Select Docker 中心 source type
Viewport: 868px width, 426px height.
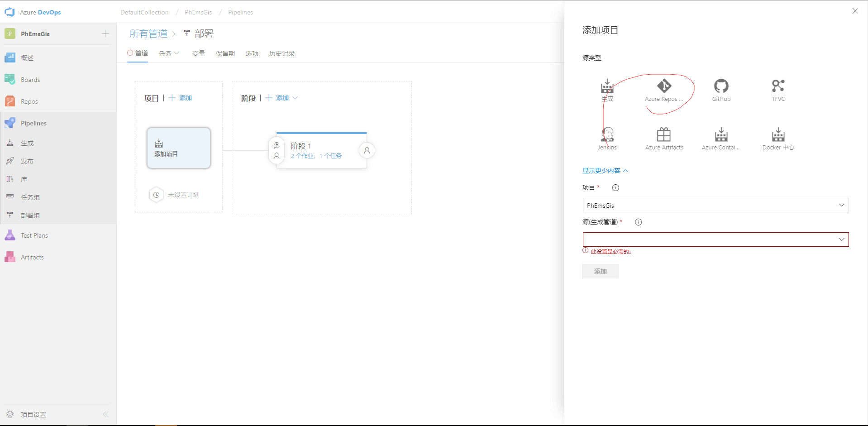778,135
